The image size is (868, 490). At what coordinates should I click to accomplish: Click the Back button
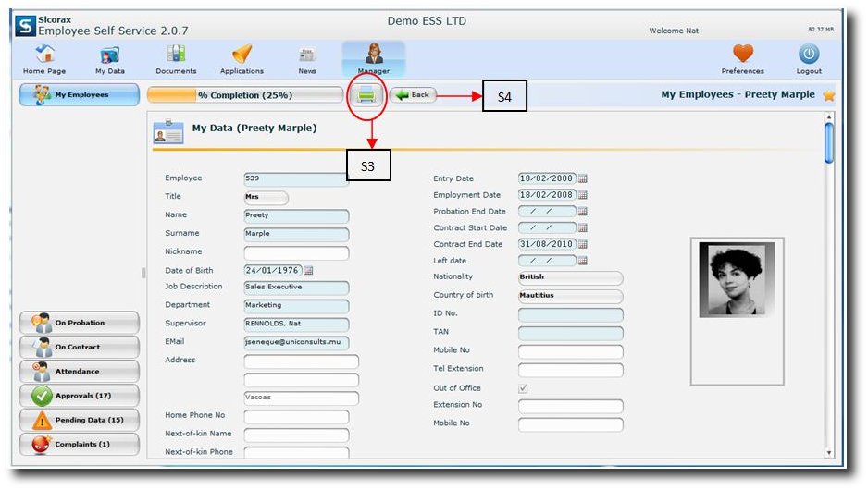coord(413,95)
